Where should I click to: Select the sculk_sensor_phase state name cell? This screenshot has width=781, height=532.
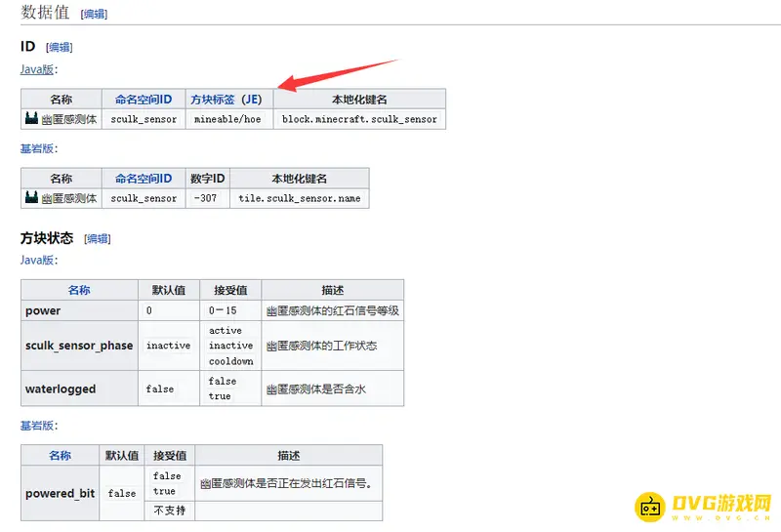tap(79, 346)
